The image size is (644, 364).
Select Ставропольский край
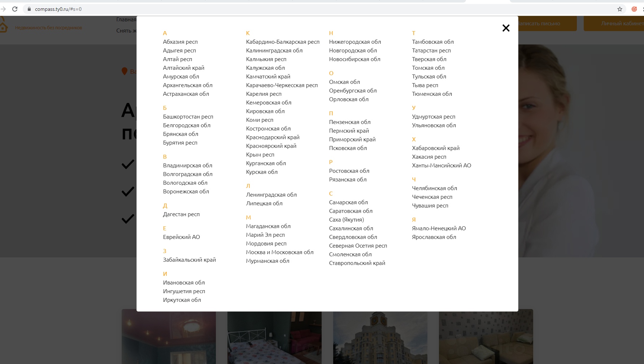(x=357, y=263)
